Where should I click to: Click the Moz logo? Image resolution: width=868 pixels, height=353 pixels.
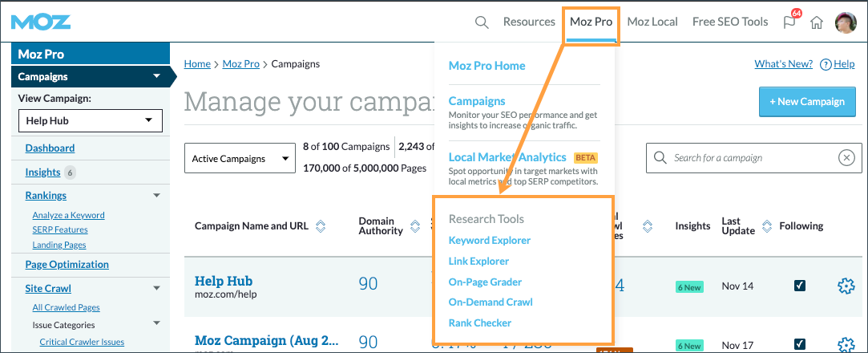pyautogui.click(x=41, y=22)
